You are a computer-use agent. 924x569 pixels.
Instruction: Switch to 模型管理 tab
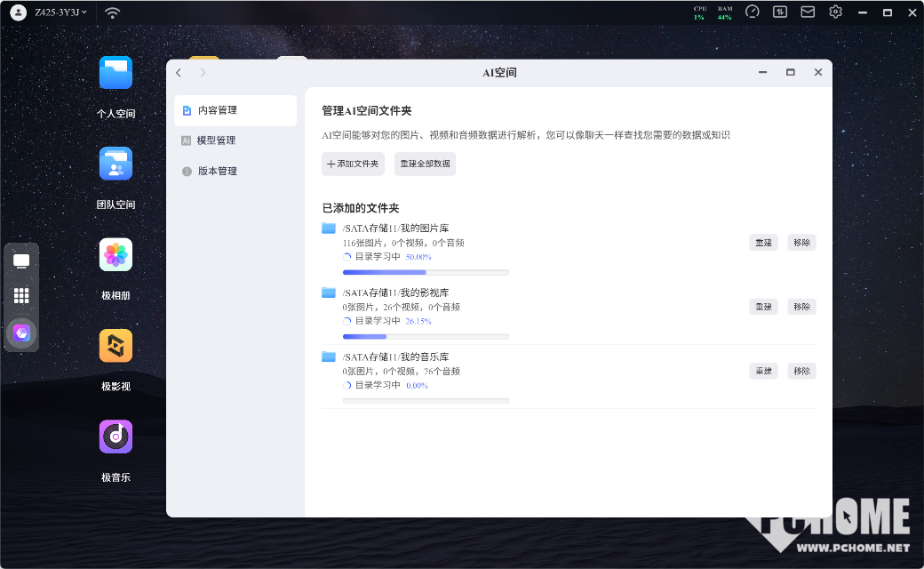(x=216, y=140)
